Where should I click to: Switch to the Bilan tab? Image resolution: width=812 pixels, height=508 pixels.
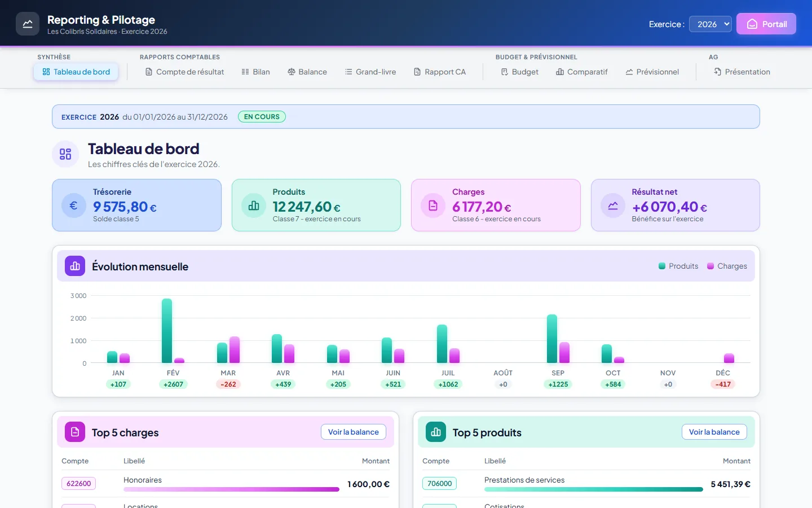(255, 72)
